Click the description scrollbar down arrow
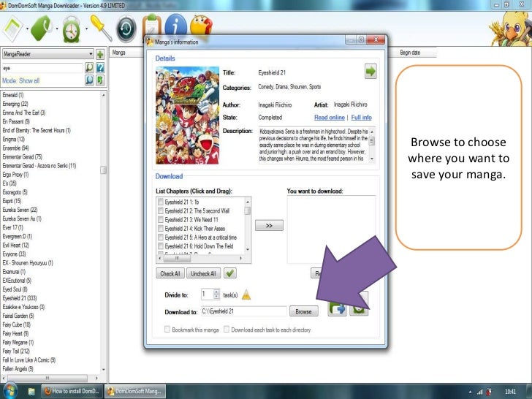This screenshot has width=532, height=399. coord(372,159)
